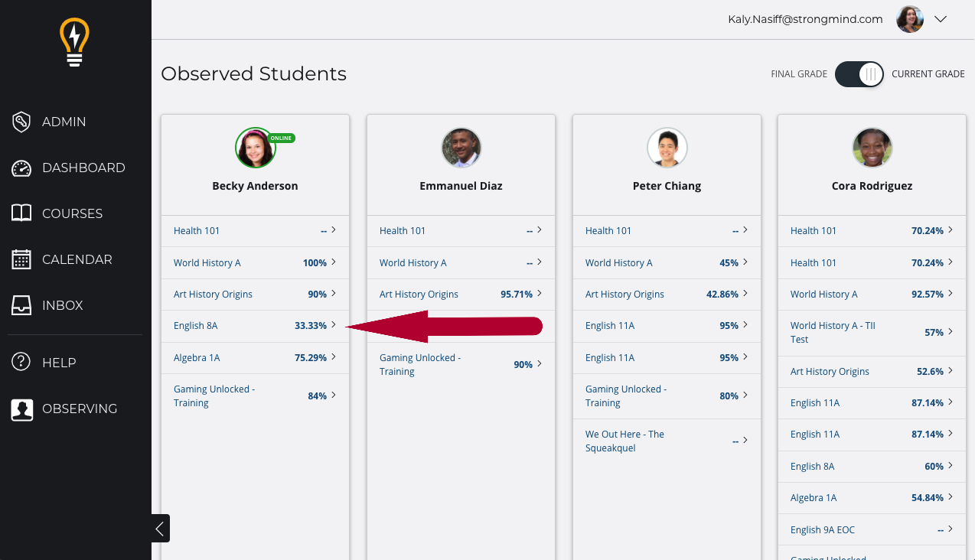Open Cora's Art History Origins course
975x560 pixels.
click(x=830, y=372)
